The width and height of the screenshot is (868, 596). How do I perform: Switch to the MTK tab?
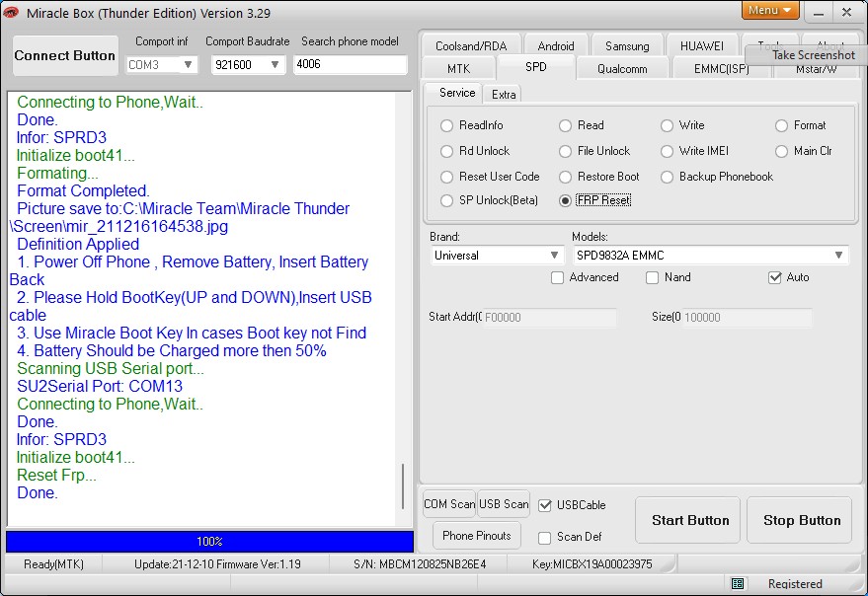(x=459, y=69)
